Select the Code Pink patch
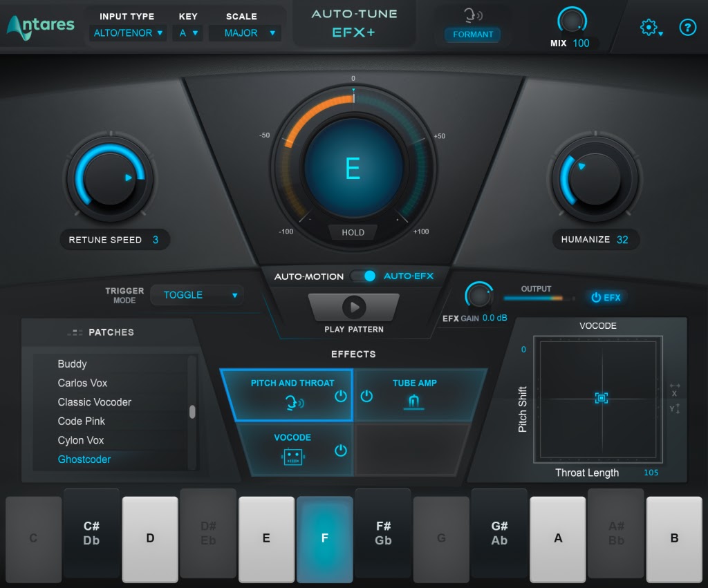 (82, 421)
